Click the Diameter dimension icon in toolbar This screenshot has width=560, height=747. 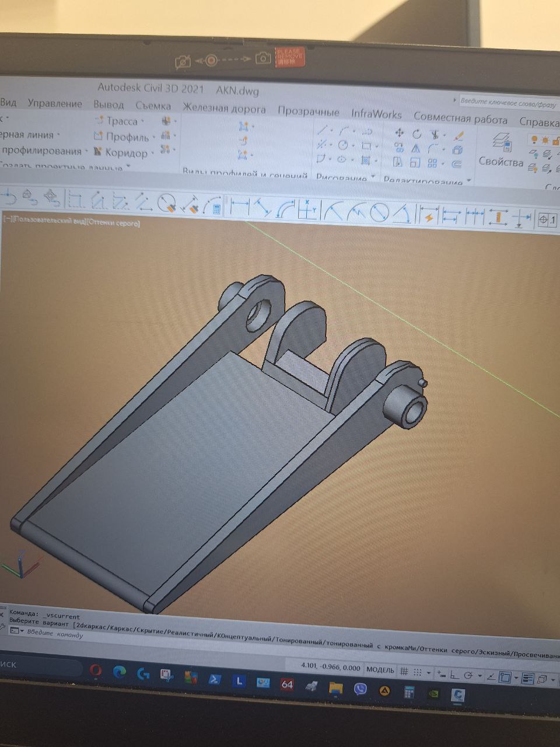[379, 212]
